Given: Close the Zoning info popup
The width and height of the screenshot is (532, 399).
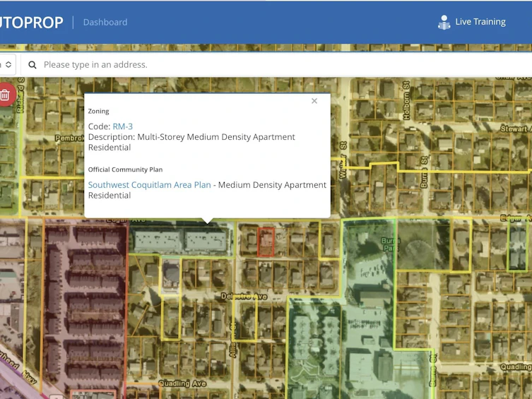Looking at the screenshot, I should pos(314,101).
